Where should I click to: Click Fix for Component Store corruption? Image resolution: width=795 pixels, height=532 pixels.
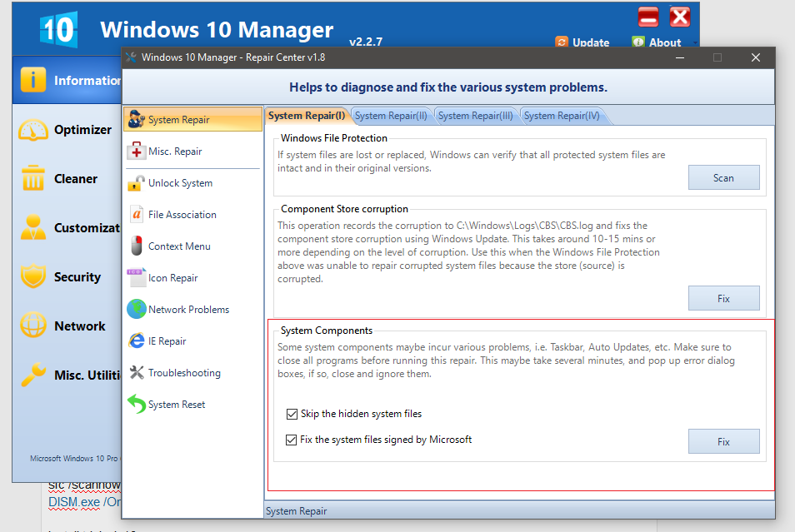point(723,298)
